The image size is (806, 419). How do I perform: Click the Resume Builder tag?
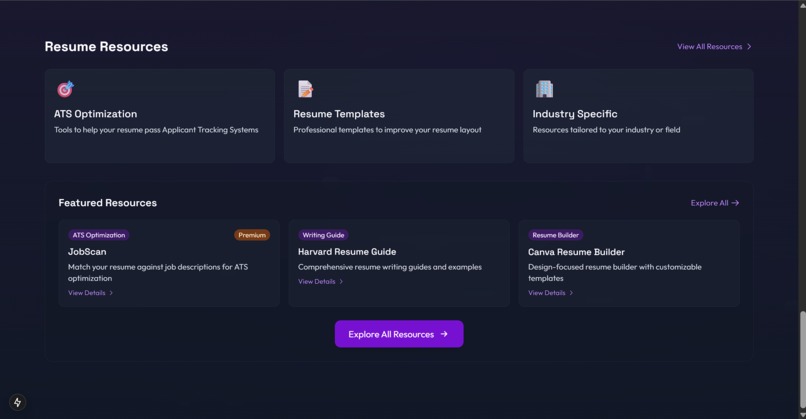pos(556,235)
